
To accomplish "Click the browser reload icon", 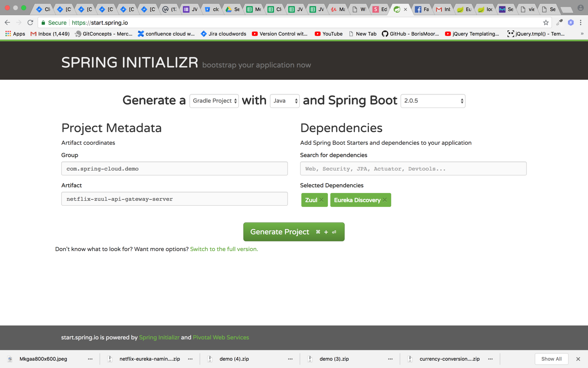I will [30, 23].
